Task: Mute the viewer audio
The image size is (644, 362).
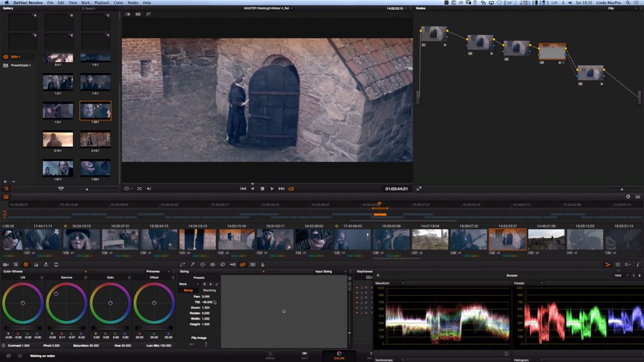Action: pyautogui.click(x=149, y=189)
